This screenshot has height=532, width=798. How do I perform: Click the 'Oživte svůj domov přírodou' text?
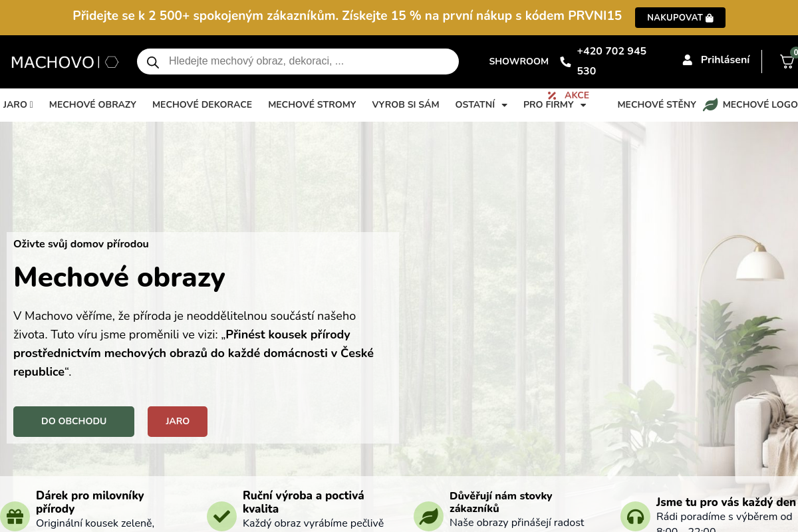(81, 244)
